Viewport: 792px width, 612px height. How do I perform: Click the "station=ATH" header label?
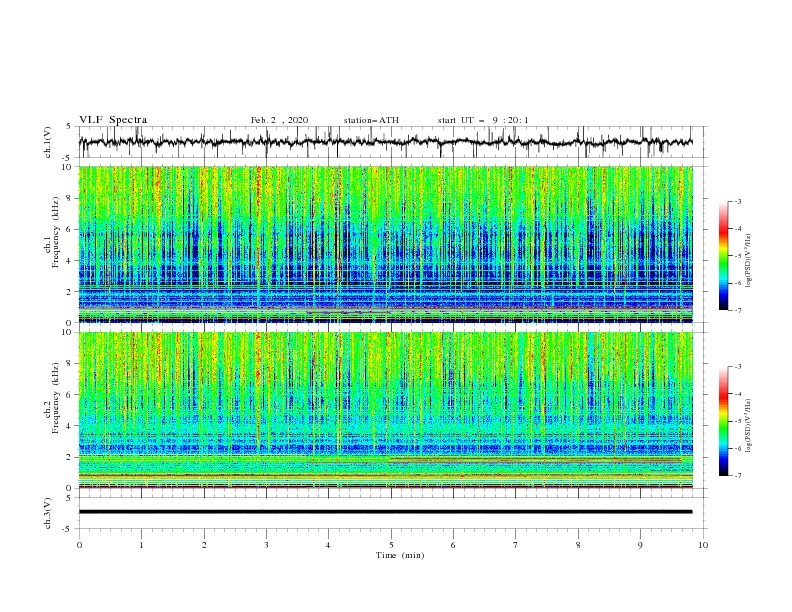click(x=371, y=120)
